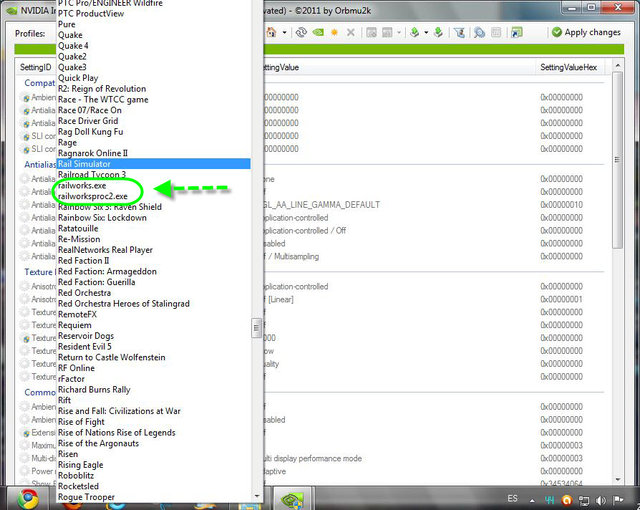The height and width of the screenshot is (510, 640).
Task: Choose Railroad Tycoon 3 from profile list
Action: pyautogui.click(x=92, y=175)
